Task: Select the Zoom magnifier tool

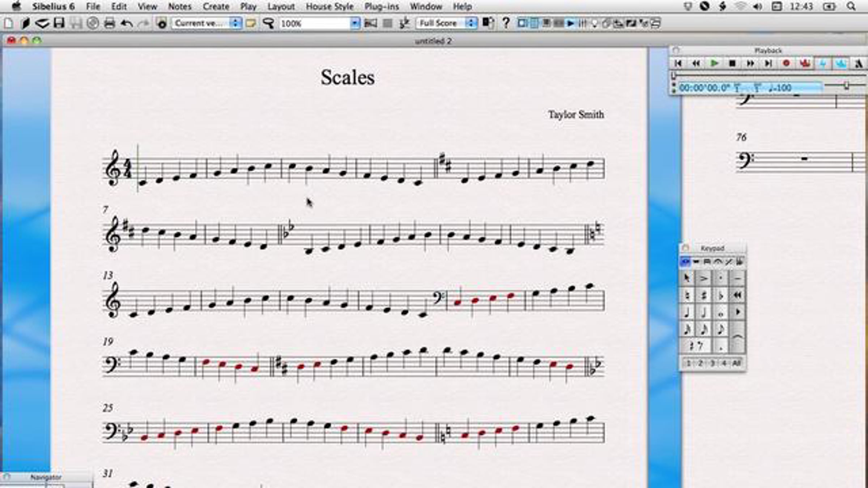Action: click(268, 23)
